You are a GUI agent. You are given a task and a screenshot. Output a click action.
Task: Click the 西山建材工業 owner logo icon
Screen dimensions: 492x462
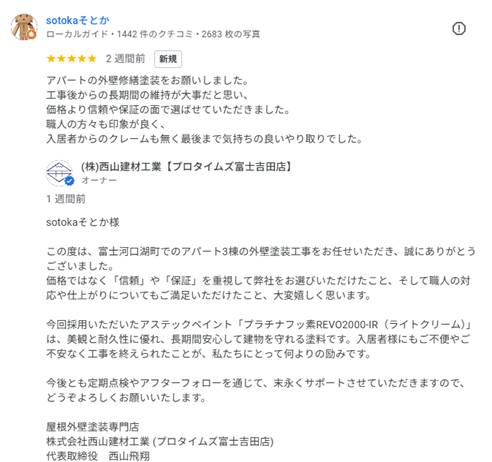59,173
